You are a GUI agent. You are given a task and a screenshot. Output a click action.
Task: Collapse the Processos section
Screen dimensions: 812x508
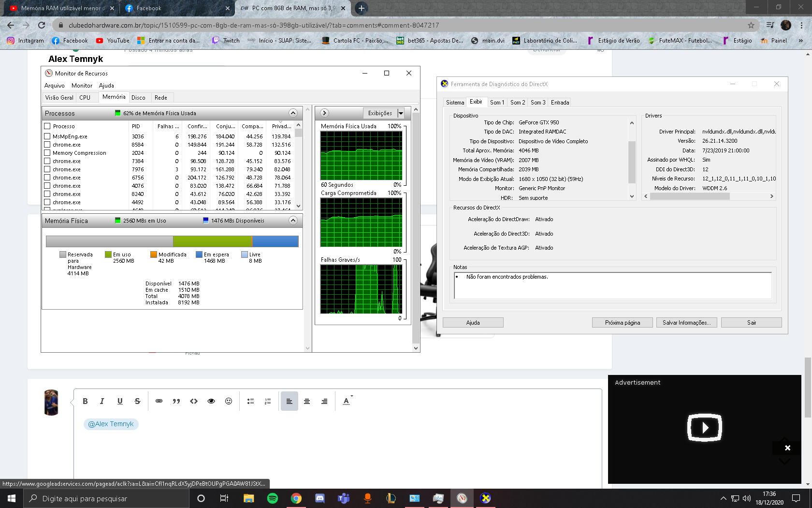click(x=293, y=113)
